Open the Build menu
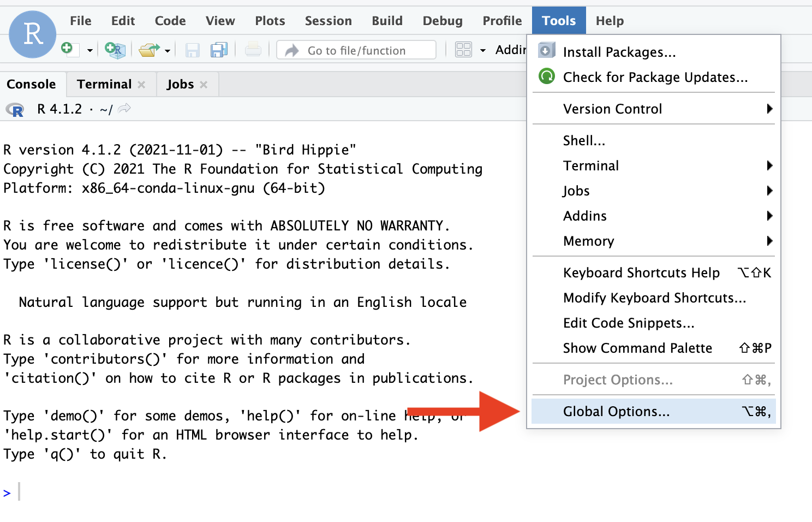This screenshot has width=812, height=522. 387,21
